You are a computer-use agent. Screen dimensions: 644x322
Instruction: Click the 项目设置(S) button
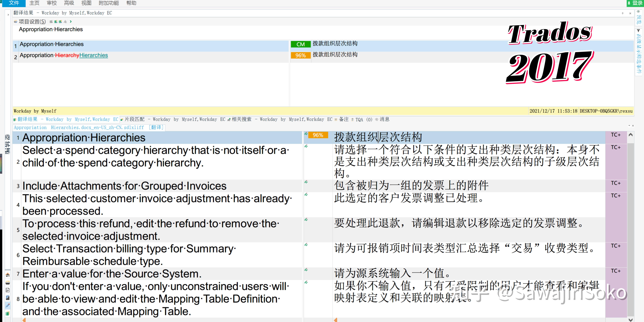(x=32, y=22)
